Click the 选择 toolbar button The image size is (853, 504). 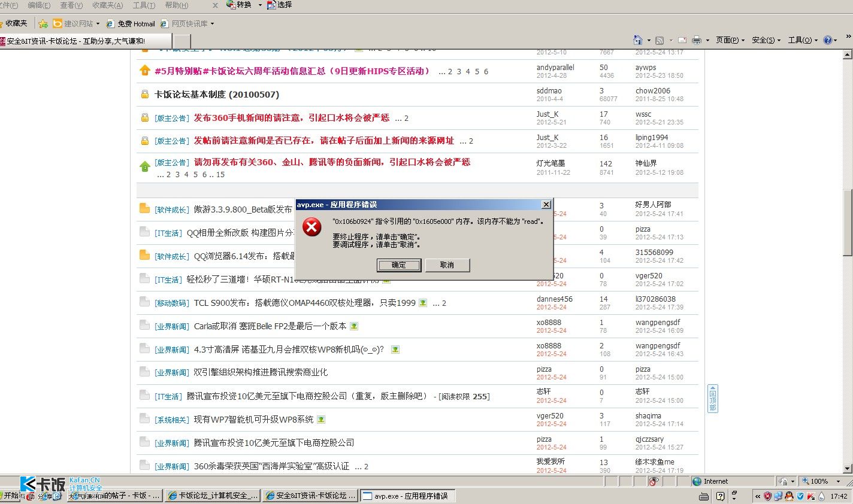pyautogui.click(x=280, y=5)
